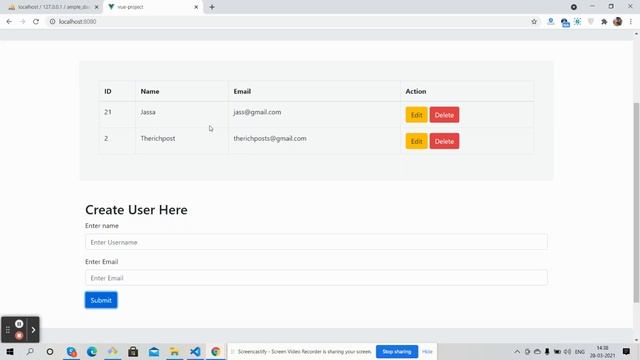Stop the Screencastify recording
The height and width of the screenshot is (360, 640).
[x=19, y=336]
